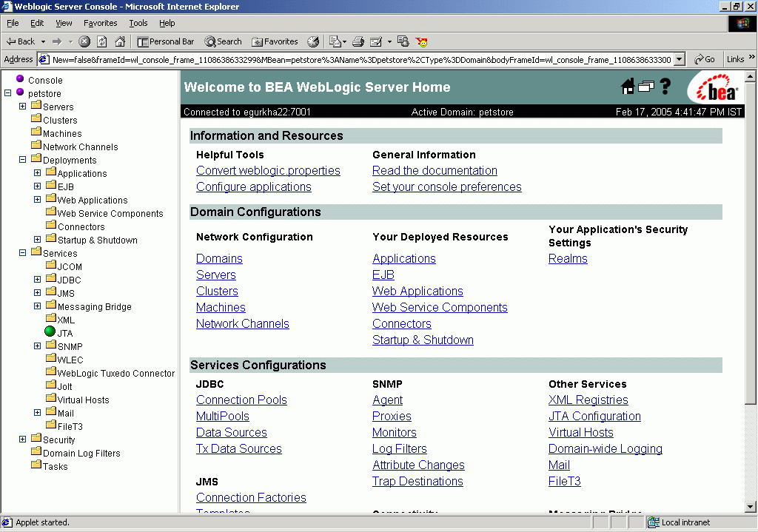Expand the Startup & Shutdown tree node
The height and width of the screenshot is (532, 758).
point(37,239)
